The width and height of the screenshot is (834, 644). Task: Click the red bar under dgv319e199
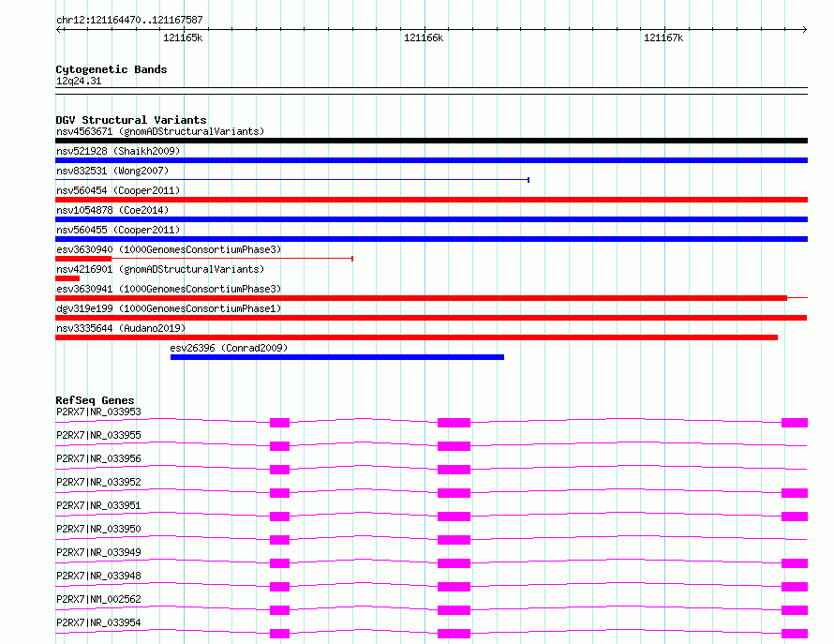[x=431, y=318]
